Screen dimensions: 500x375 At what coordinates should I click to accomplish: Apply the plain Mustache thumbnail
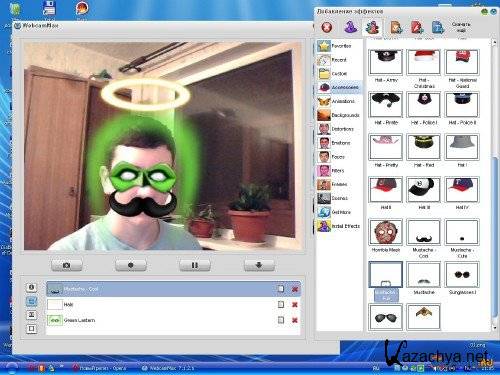coord(423,274)
